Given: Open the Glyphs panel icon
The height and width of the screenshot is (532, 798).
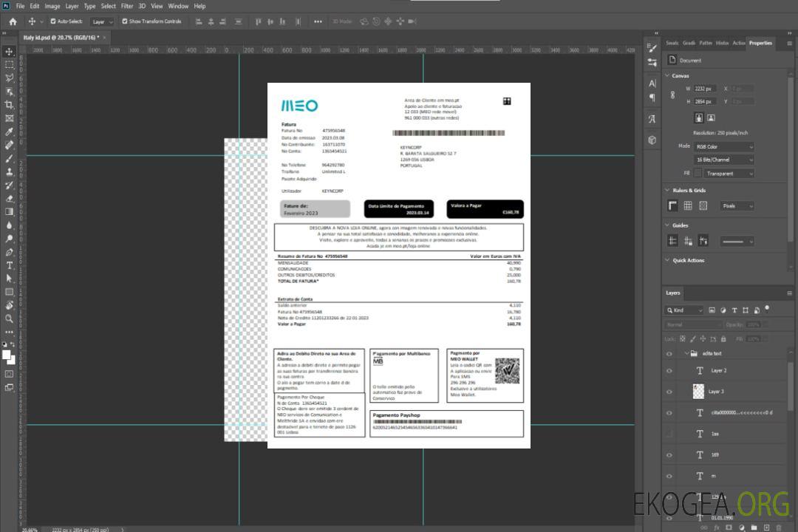Looking at the screenshot, I should (x=652, y=119).
